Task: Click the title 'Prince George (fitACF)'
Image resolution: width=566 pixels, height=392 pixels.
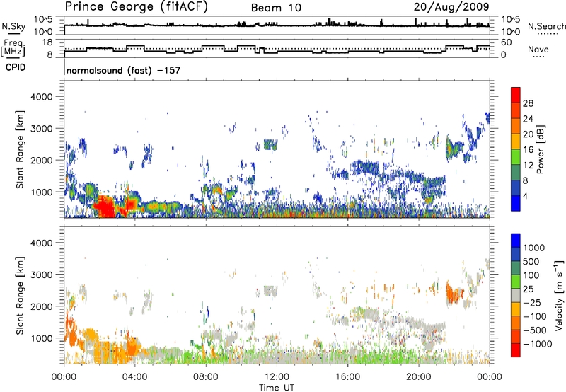Action: [x=137, y=6]
